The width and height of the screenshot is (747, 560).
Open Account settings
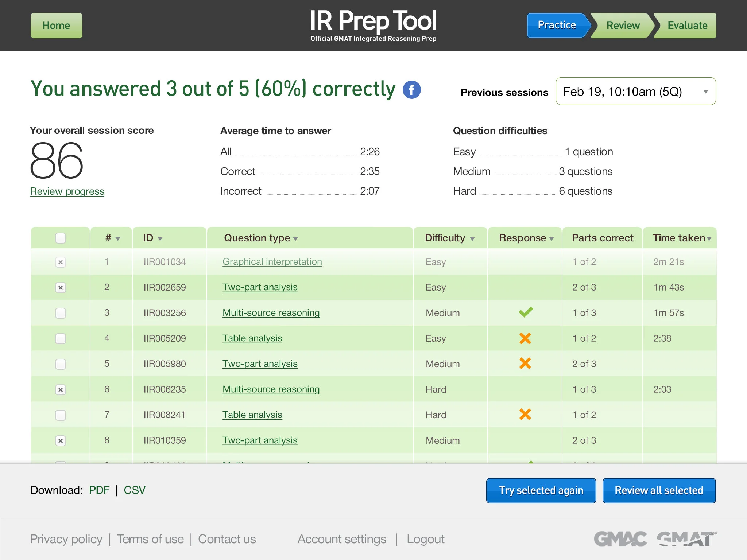coord(342,539)
